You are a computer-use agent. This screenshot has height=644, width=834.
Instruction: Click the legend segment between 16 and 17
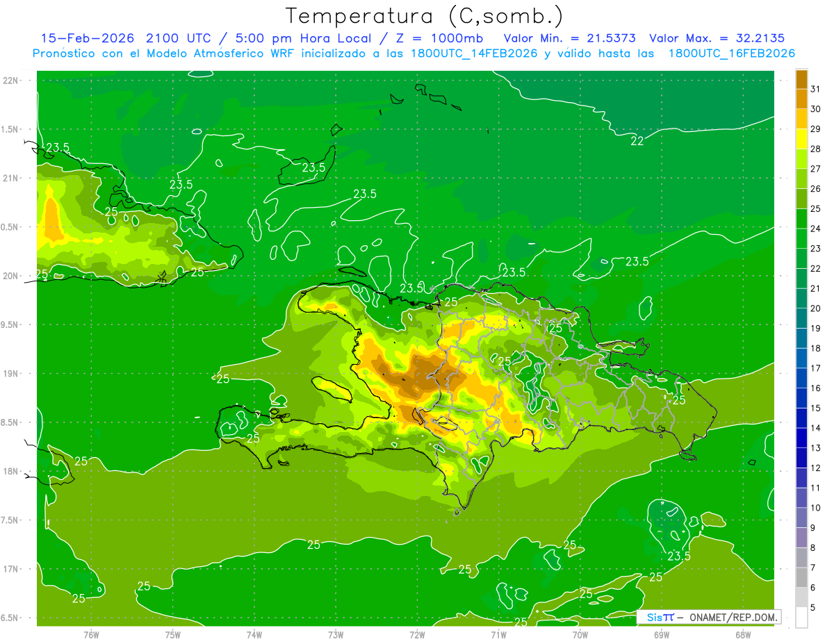pyautogui.click(x=801, y=378)
